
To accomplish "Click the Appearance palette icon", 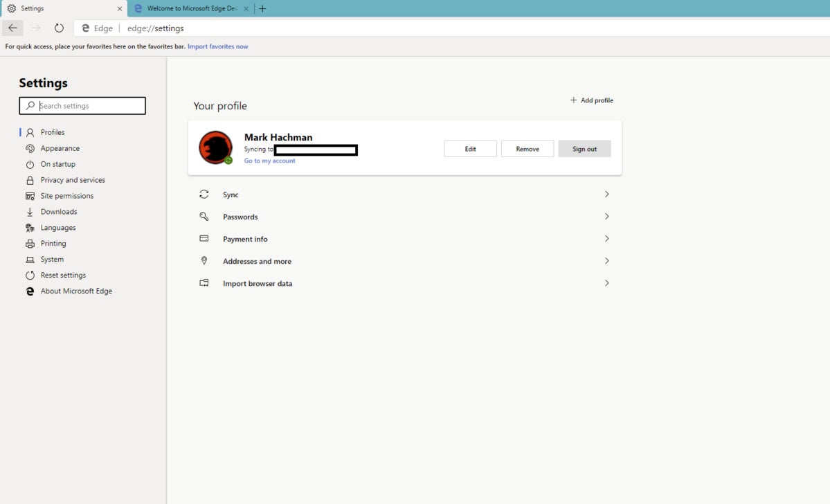I will click(30, 148).
